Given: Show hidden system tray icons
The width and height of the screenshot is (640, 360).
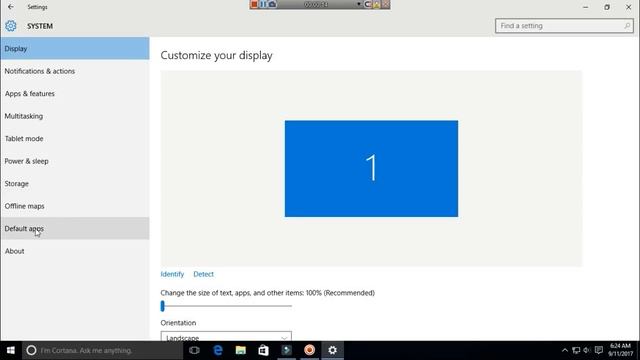Looking at the screenshot, I should coord(564,350).
